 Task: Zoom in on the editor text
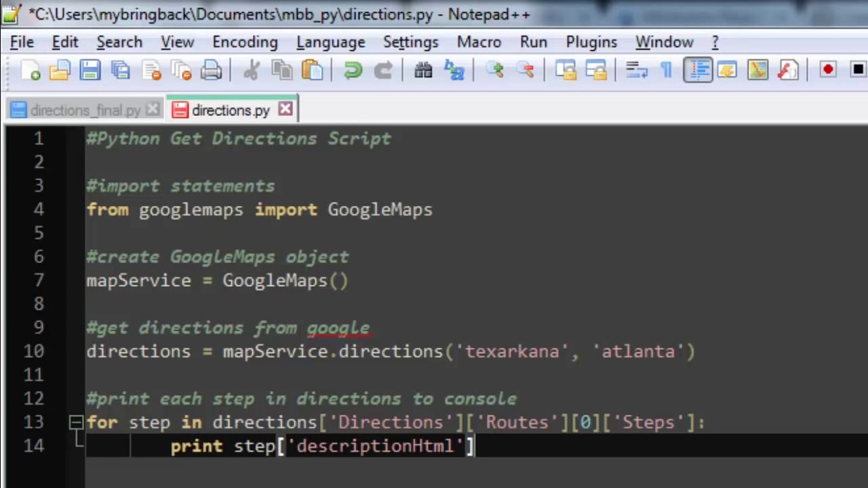point(494,70)
